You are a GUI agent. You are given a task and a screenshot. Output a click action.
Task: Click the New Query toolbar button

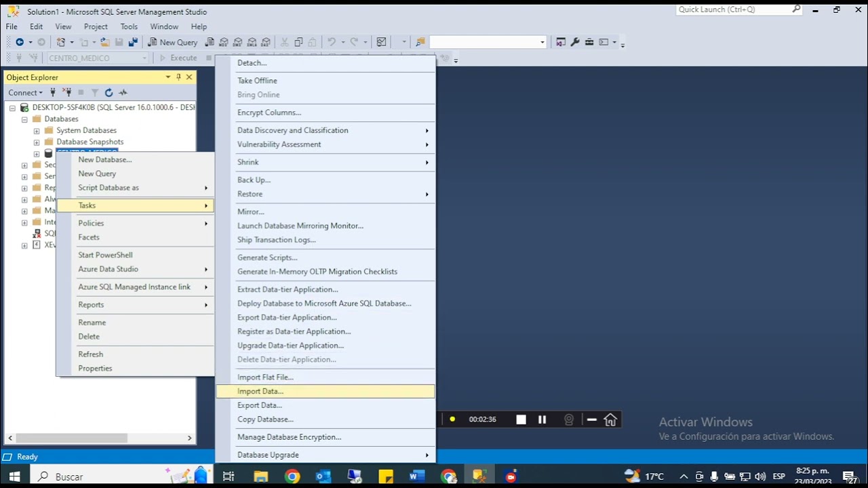click(x=172, y=42)
